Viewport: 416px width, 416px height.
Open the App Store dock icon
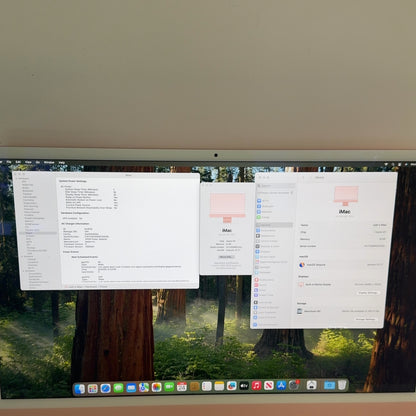[281, 386]
